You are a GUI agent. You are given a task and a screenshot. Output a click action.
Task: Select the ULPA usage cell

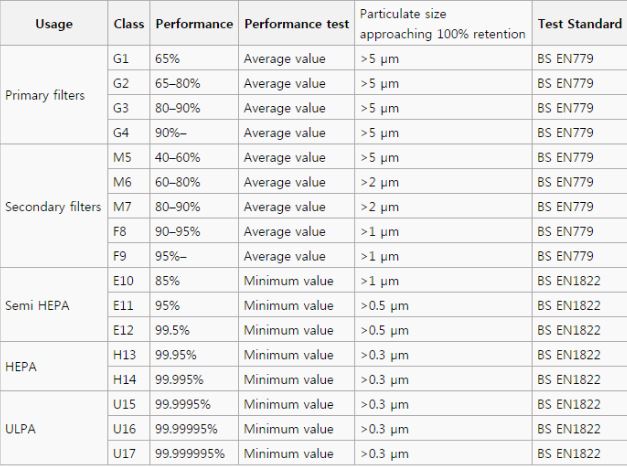point(54,428)
